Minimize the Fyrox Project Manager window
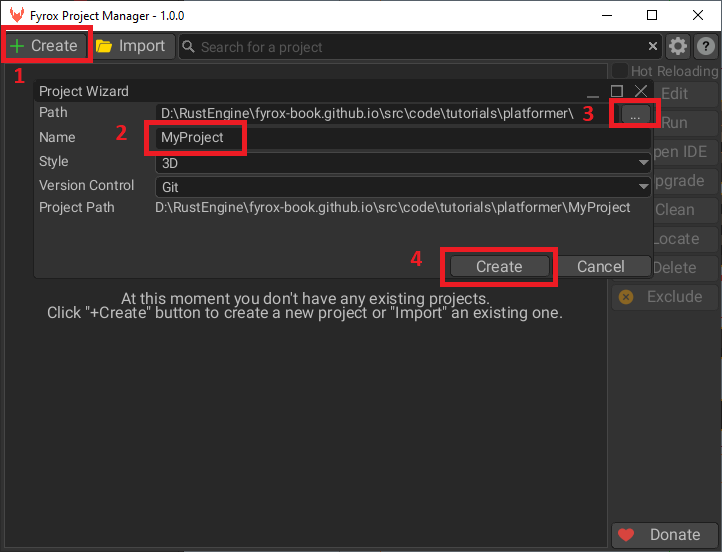Screen dimensions: 722x552 (605, 16)
